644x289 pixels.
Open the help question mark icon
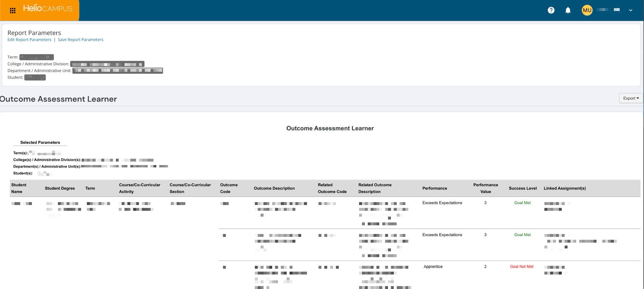pos(551,10)
